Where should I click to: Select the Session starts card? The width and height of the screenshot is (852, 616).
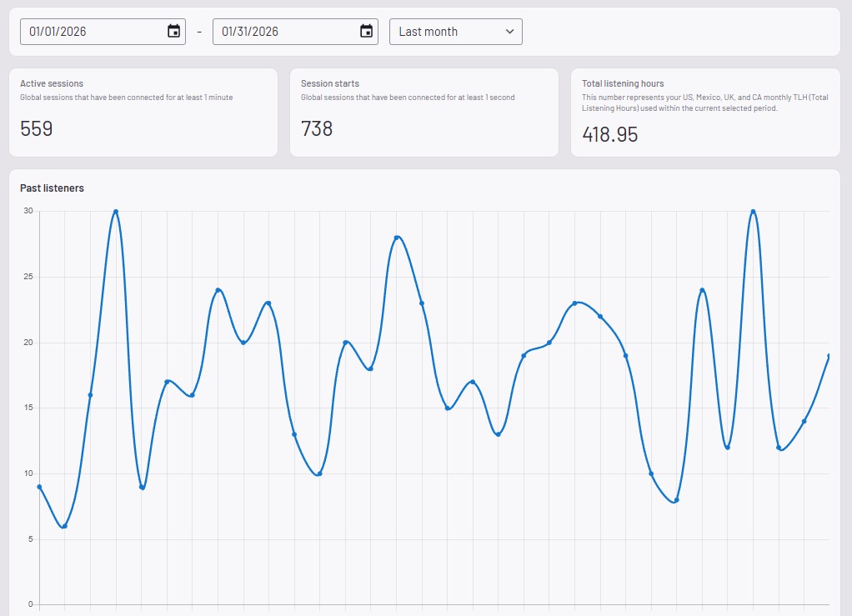pos(423,113)
